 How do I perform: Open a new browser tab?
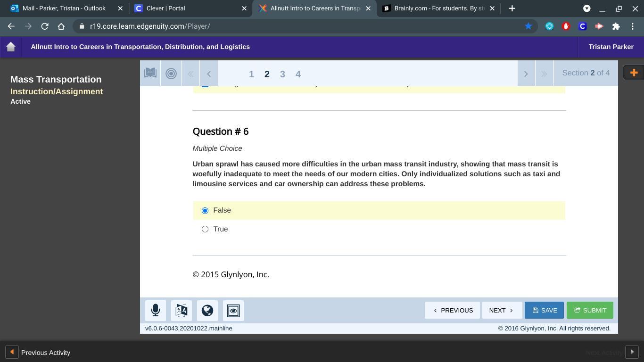(512, 8)
